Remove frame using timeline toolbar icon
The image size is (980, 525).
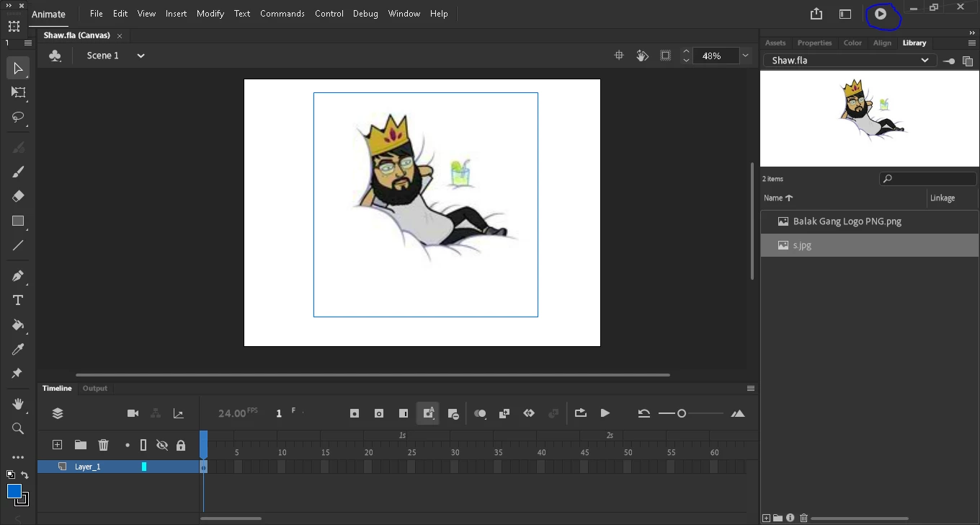point(453,413)
